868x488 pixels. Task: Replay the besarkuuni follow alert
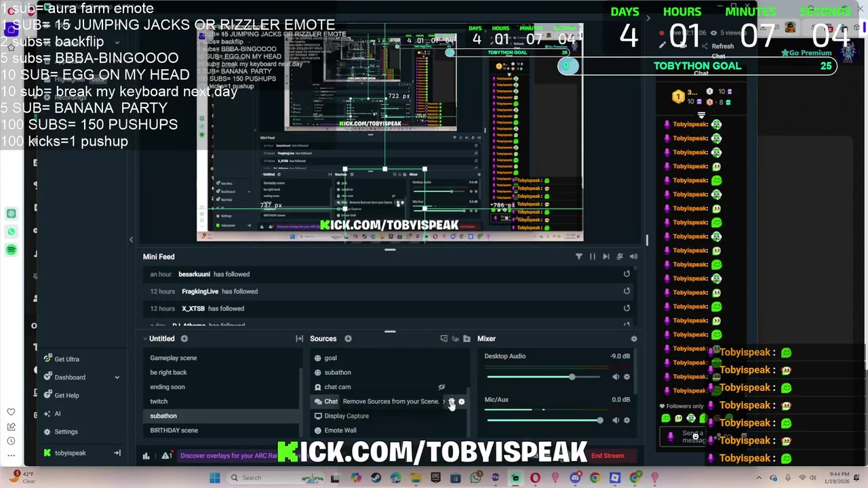[x=627, y=274]
